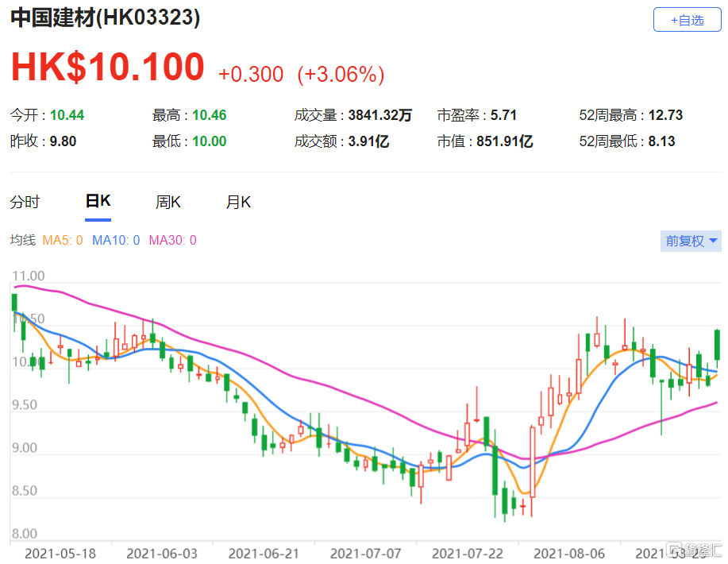
Task: Click the 2021-06-03 date axis label
Action: (162, 554)
